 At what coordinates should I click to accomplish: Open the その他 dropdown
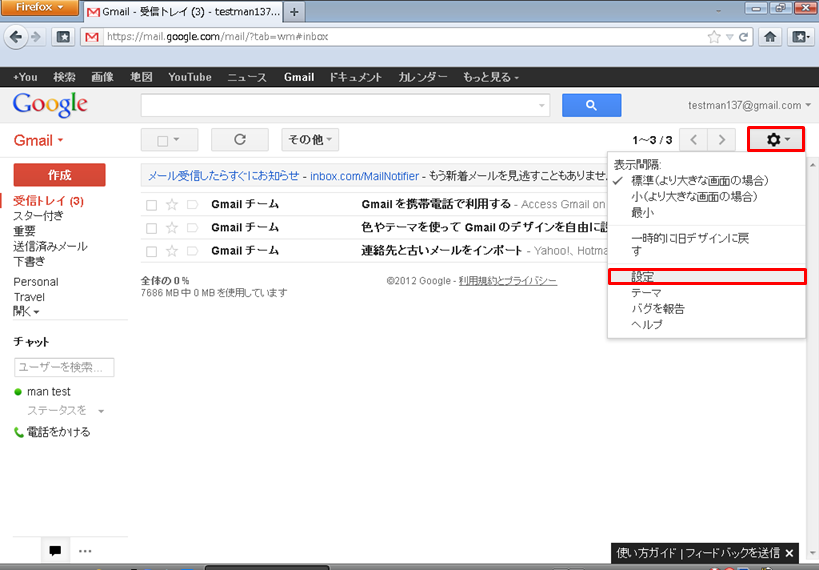pyautogui.click(x=310, y=139)
